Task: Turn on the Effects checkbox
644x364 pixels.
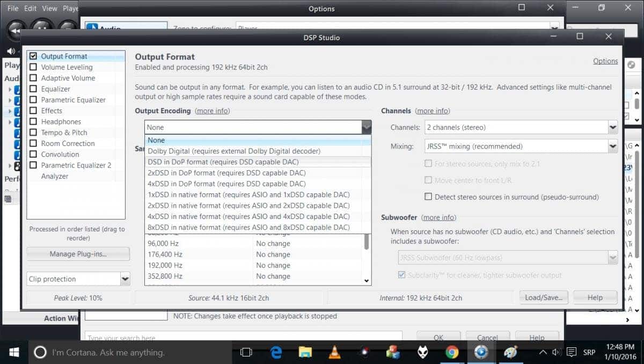Action: point(33,111)
